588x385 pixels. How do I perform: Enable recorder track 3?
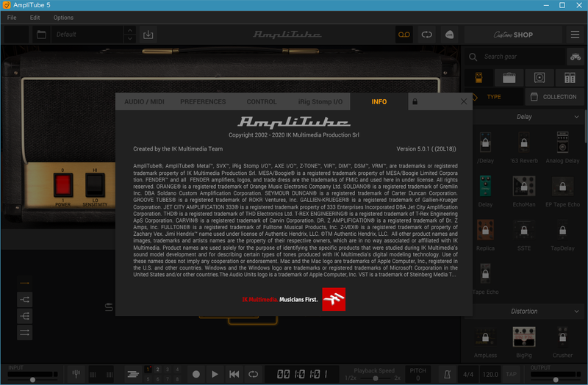(x=168, y=370)
